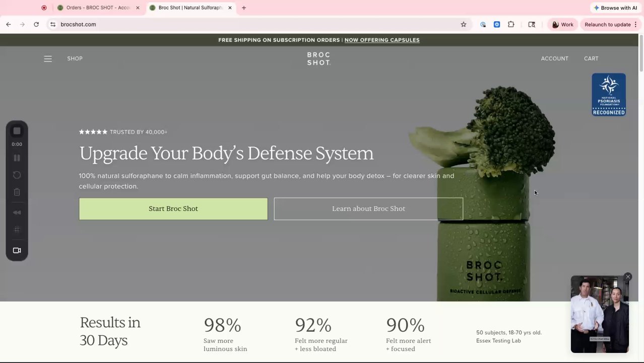Click the TRUSTED BY 40,000+ text

(139, 132)
